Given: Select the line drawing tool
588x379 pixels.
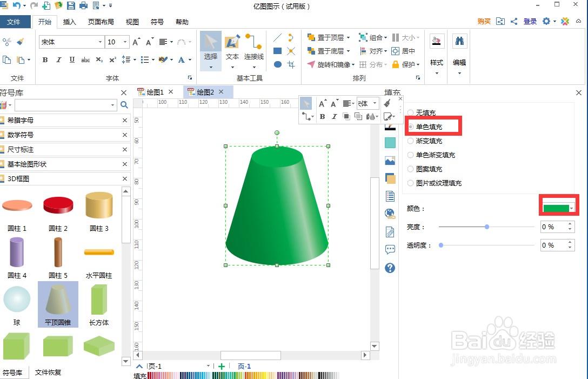Looking at the screenshot, I should point(277,37).
